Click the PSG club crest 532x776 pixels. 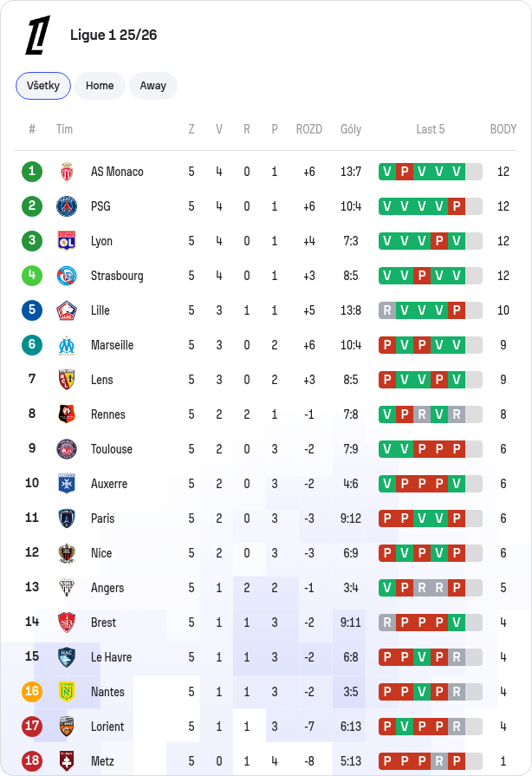pos(66,206)
